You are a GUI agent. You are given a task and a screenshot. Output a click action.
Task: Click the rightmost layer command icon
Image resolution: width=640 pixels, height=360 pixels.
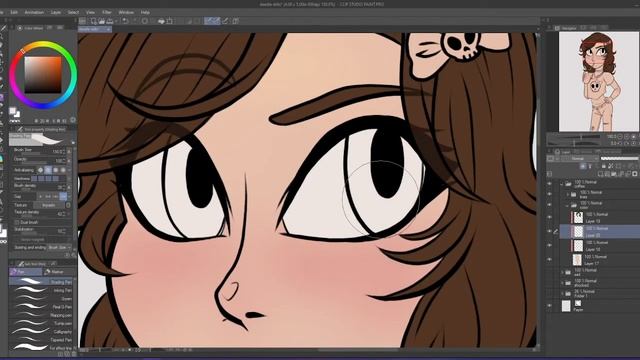[x=635, y=174]
